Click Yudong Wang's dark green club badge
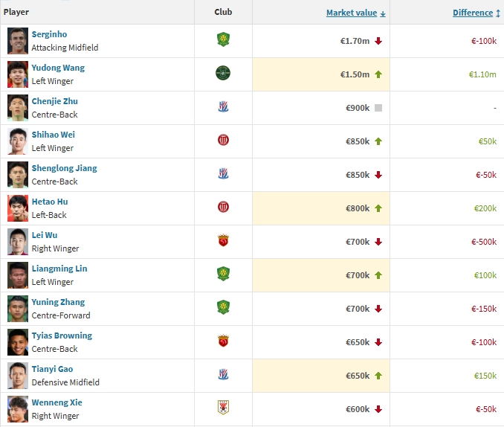This screenshot has width=504, height=427. pos(223,74)
